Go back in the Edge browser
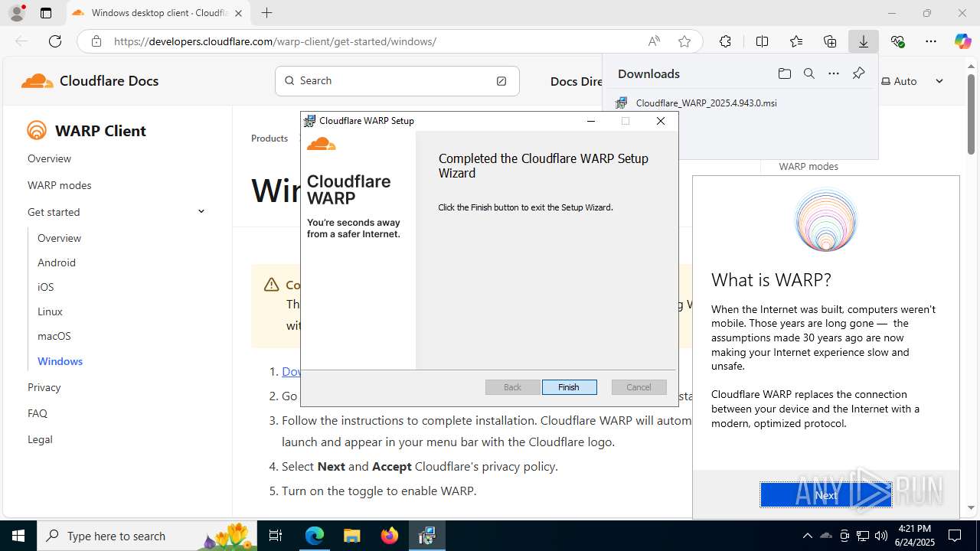980x551 pixels. [21, 41]
